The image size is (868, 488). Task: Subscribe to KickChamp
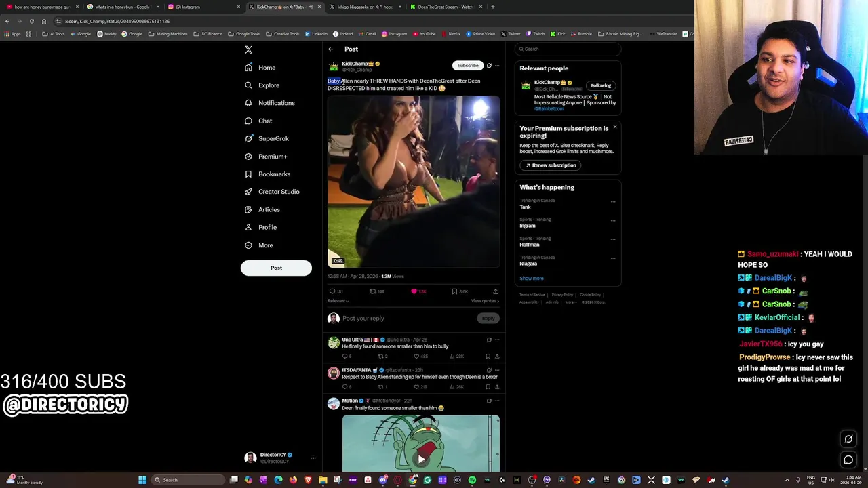click(x=467, y=65)
